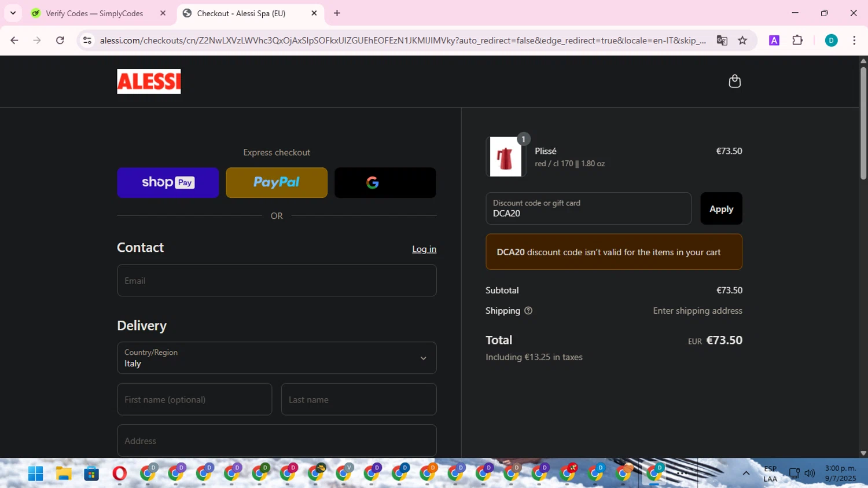
Task: Open the Windows Start menu
Action: coord(35,474)
